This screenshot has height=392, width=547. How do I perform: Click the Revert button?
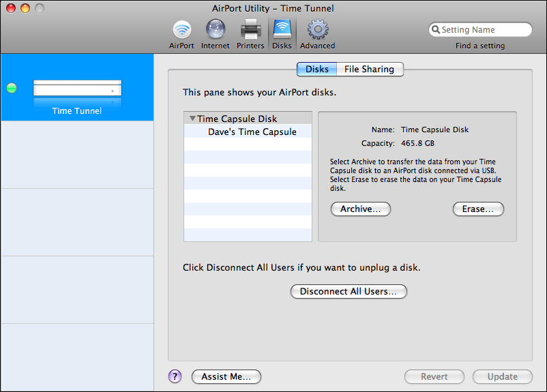[434, 376]
